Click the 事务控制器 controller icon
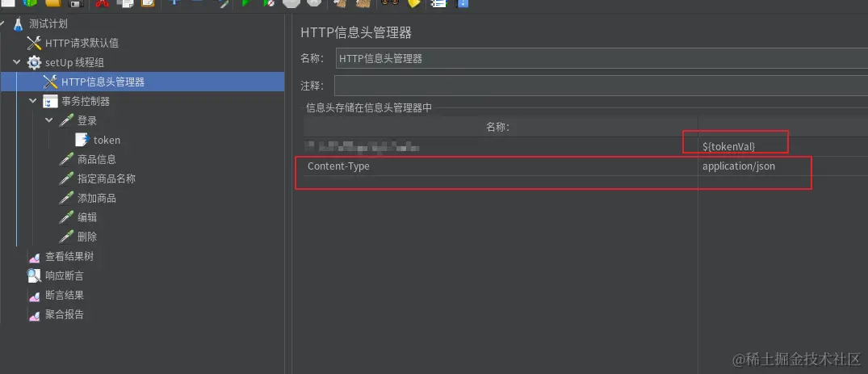Screen dimensions: 868x374 [x=50, y=102]
